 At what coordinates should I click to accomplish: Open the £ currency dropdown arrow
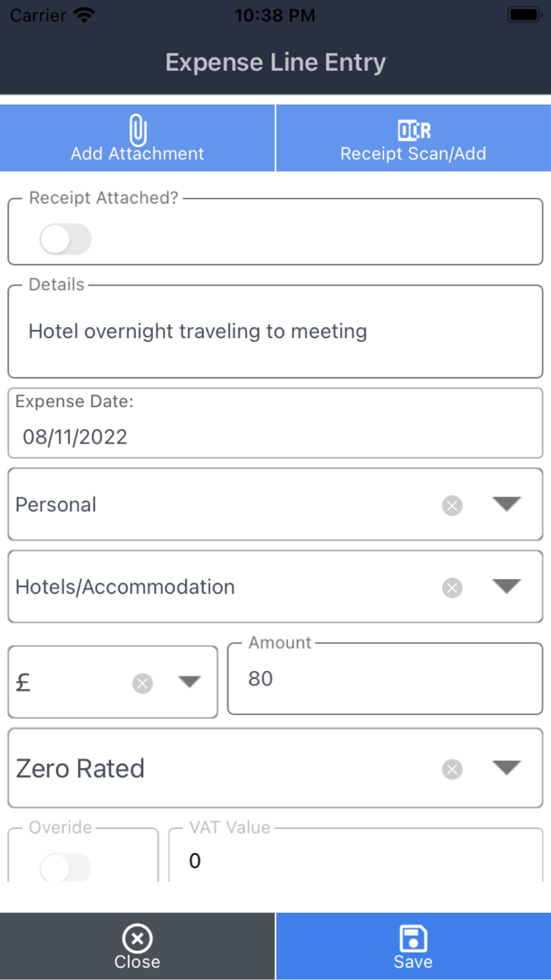(189, 682)
